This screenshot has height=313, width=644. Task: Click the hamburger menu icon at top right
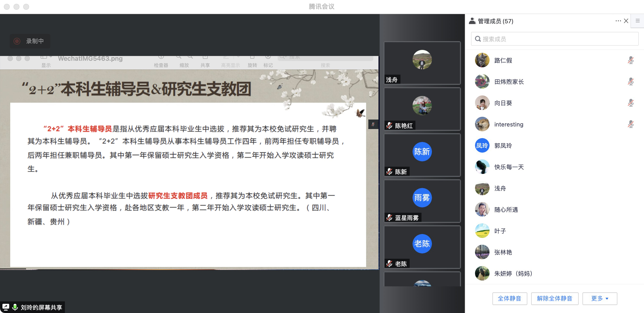[637, 21]
